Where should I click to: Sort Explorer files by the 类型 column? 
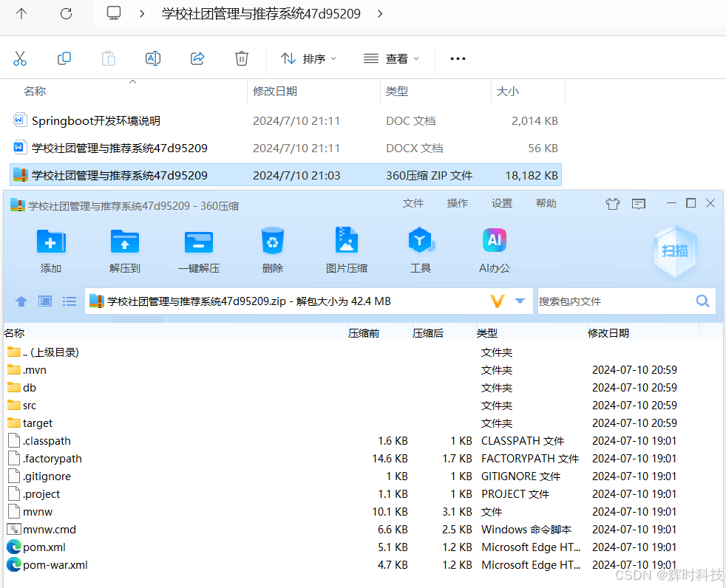click(x=397, y=91)
